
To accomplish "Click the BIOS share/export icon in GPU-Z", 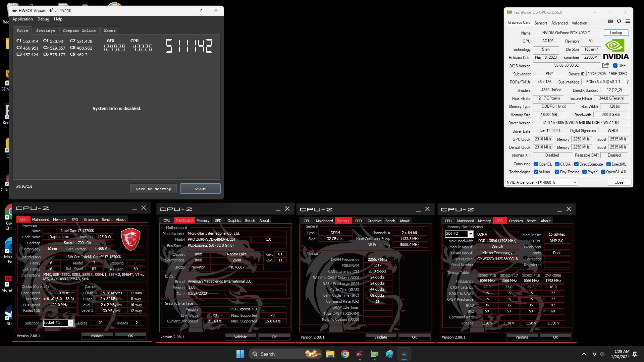I will [605, 65].
